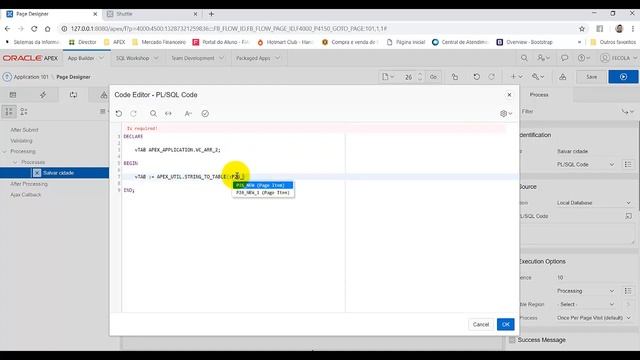
Task: Click the Oracle APEX logo
Action: (x=30, y=58)
